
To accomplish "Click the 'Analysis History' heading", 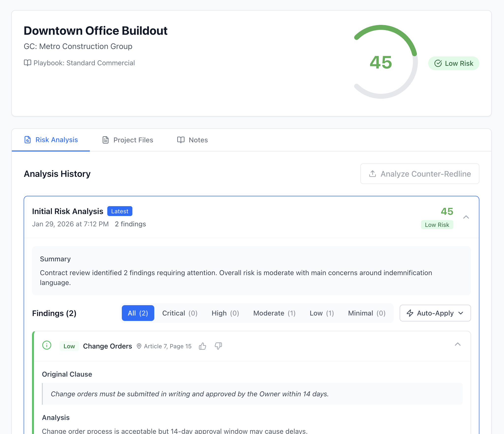I will (57, 174).
